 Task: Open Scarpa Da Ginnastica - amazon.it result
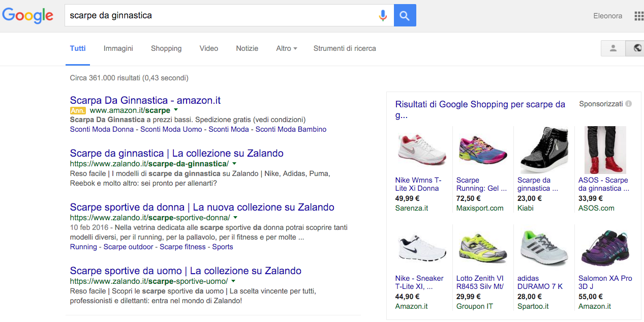[145, 100]
